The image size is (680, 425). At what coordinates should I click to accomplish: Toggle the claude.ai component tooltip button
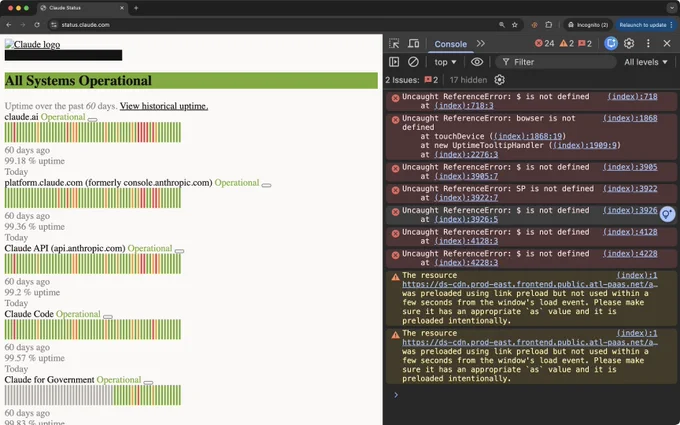pyautogui.click(x=92, y=119)
